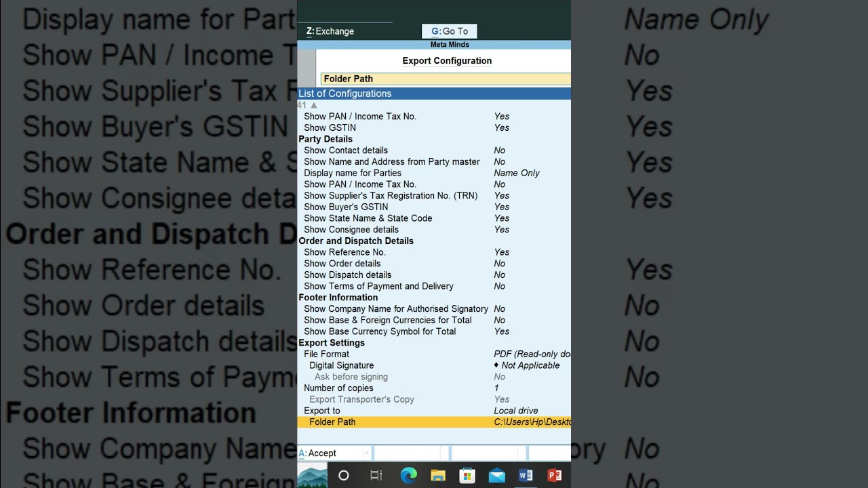The height and width of the screenshot is (488, 868).
Task: Click the Name Only value
Action: click(x=517, y=173)
